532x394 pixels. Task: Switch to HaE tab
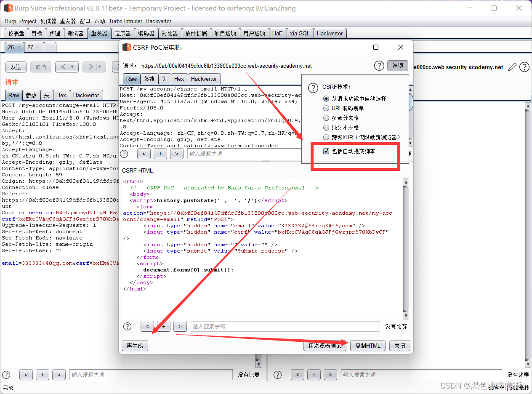pyautogui.click(x=277, y=33)
